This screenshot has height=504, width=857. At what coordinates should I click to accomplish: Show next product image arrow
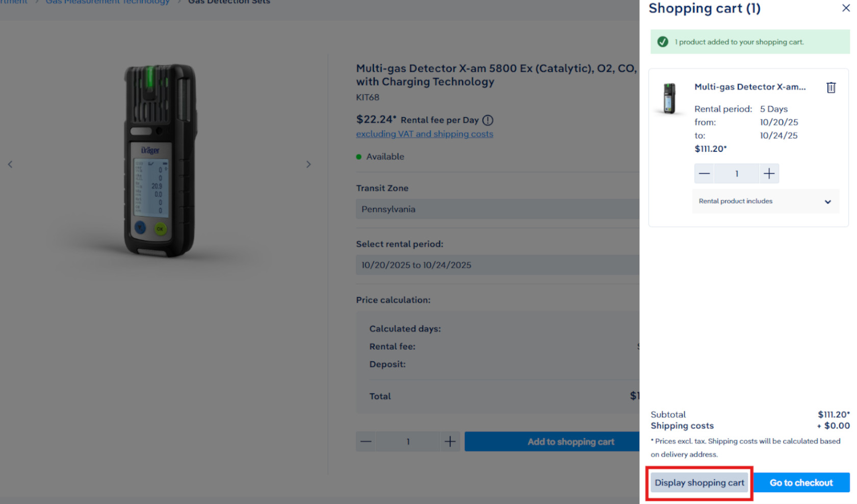pos(308,164)
